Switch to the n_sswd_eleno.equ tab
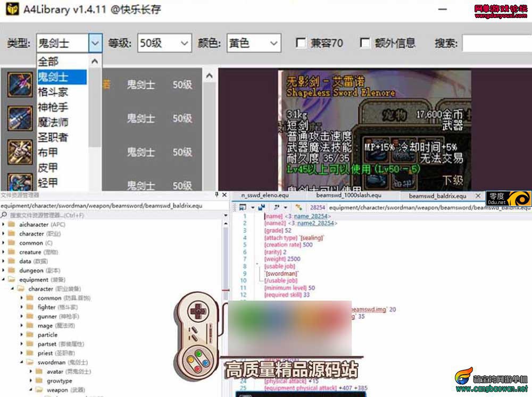The image size is (532, 397). pyautogui.click(x=265, y=196)
